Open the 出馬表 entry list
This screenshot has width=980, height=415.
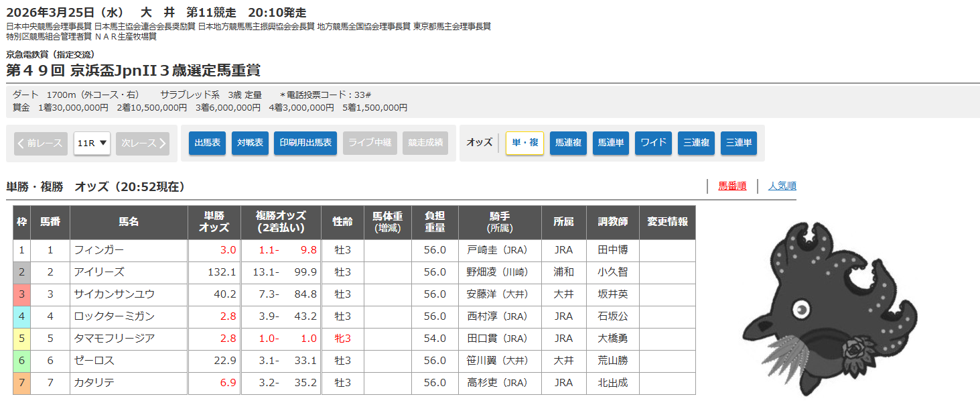point(207,143)
